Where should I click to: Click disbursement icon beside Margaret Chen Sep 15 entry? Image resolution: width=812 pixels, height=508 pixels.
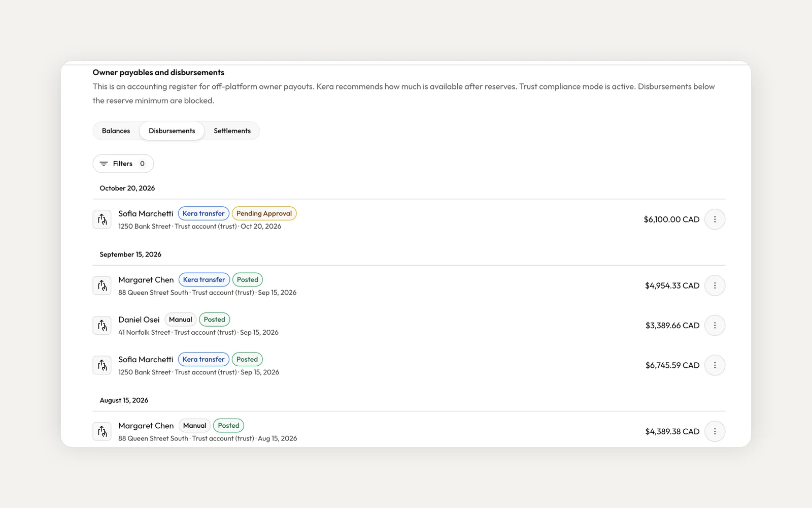(102, 285)
